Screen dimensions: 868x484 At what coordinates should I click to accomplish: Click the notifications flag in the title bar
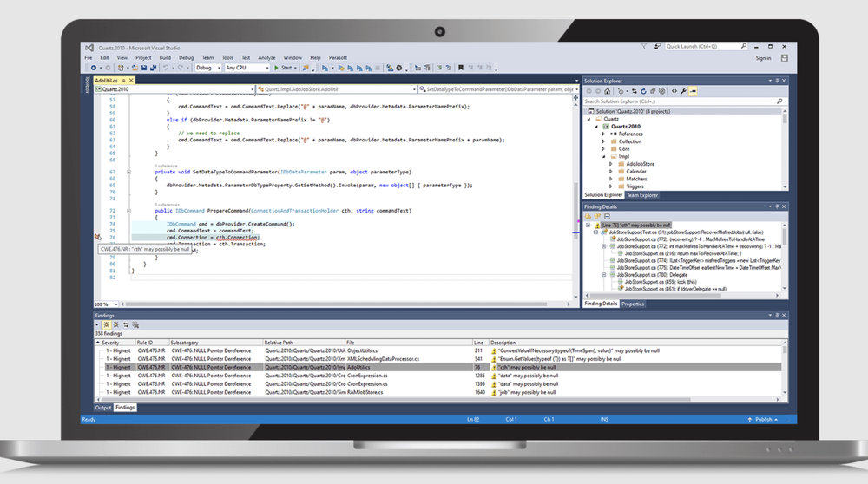click(x=644, y=47)
